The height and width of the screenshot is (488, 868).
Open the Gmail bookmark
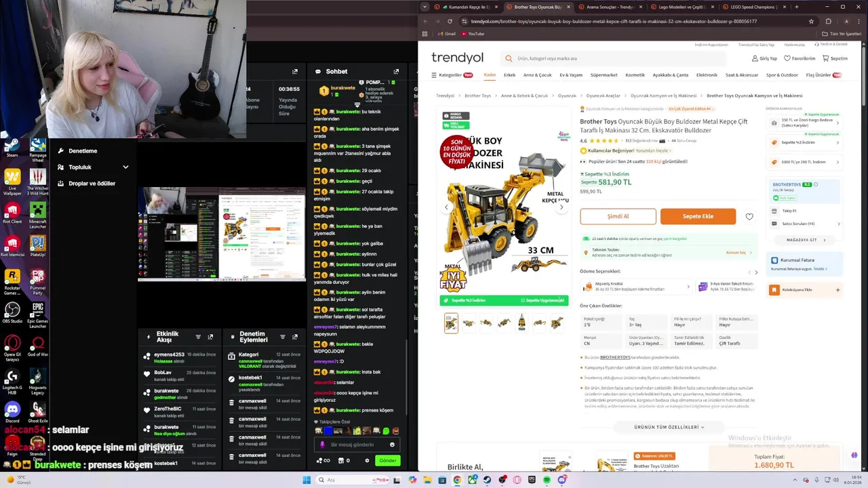point(447,33)
